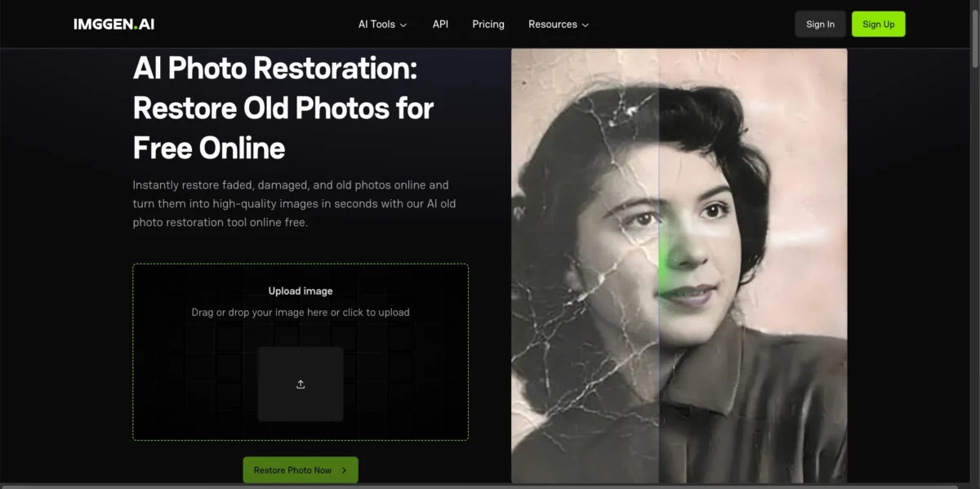Viewport: 980px width, 489px height.
Task: Click the vertical page scrollbar
Action: [974, 33]
